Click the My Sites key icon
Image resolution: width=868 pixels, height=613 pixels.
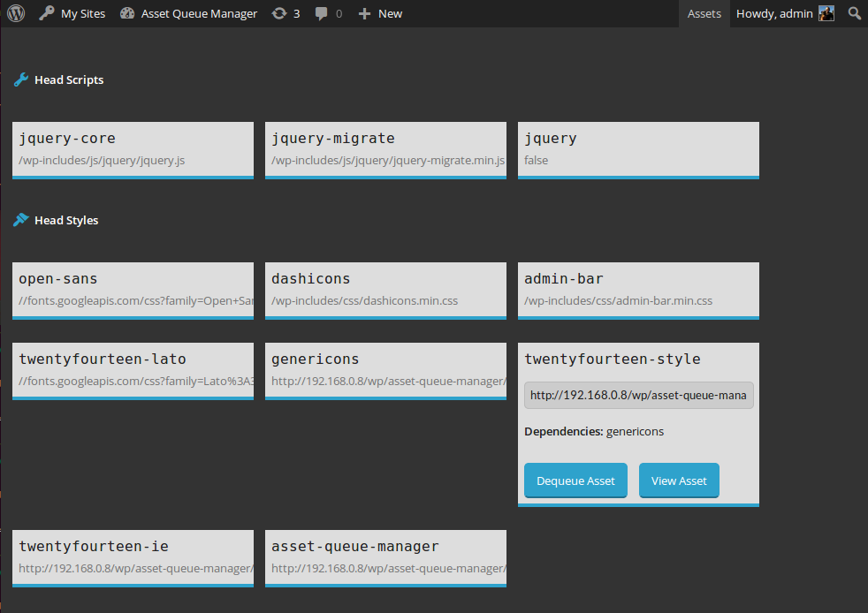(x=47, y=13)
